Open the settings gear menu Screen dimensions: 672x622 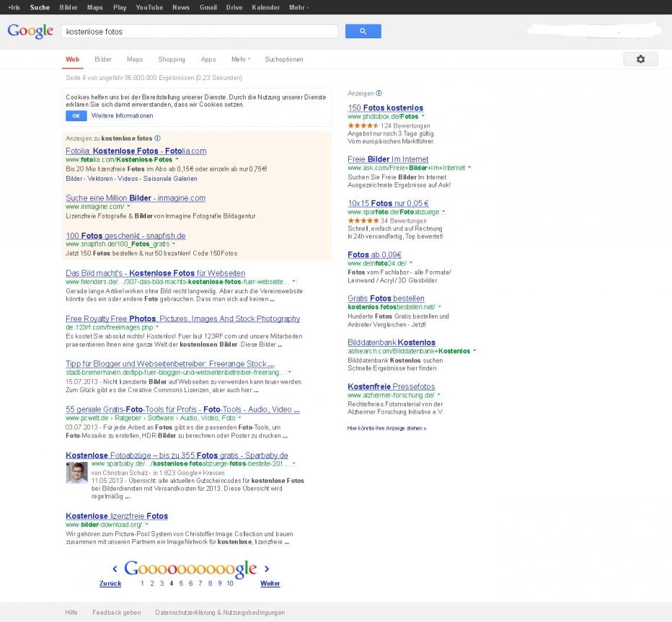[x=640, y=59]
